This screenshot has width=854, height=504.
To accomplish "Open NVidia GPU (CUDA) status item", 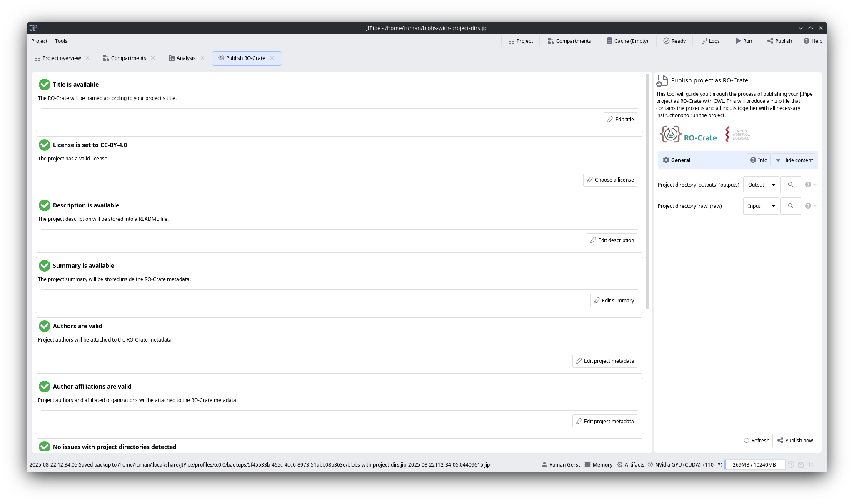I will click(677, 464).
